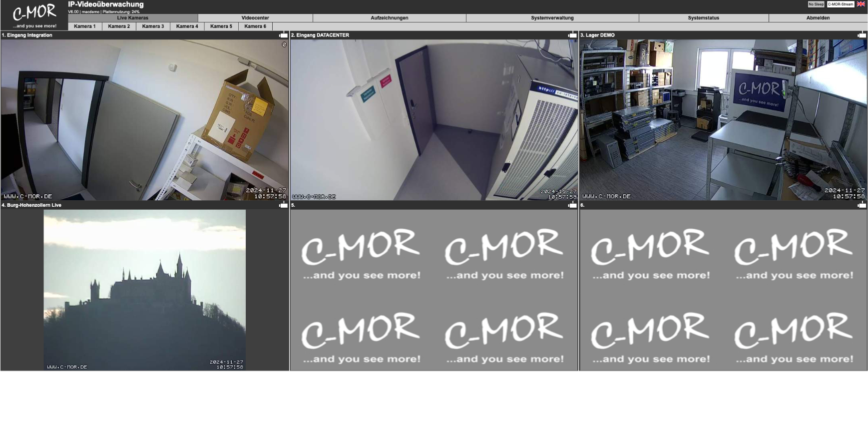Click the title '1. Eingang Integration'

tap(27, 35)
